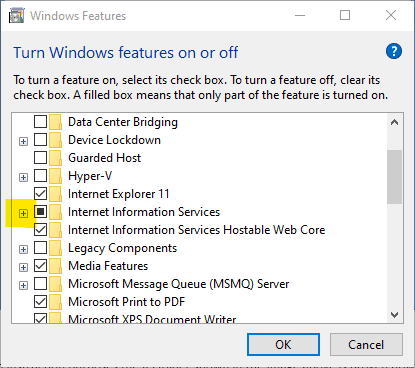Click the Internet Explorer 11 folder icon
Viewport: 415px width, 368px height.
(55, 194)
